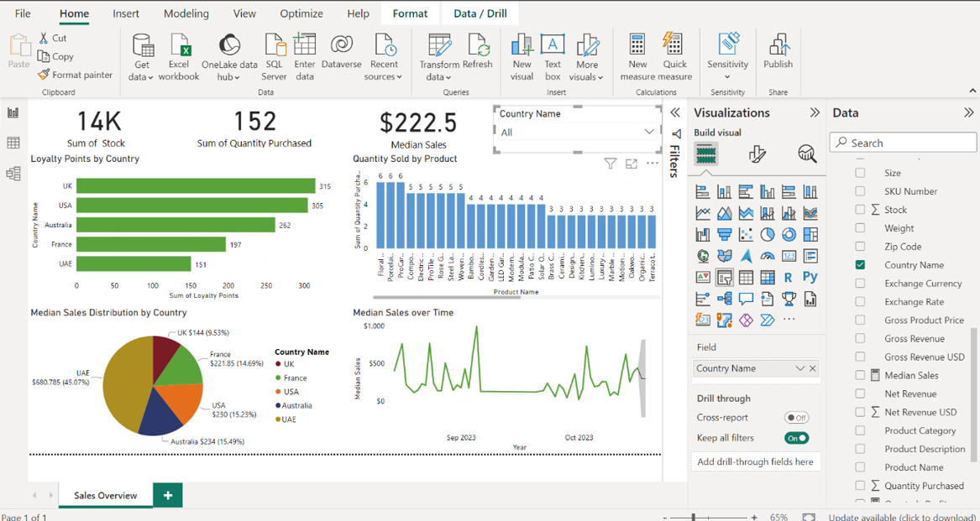Screen dimensions: 980x521
Task: Toggle the Cross-report switch
Action: pos(796,418)
